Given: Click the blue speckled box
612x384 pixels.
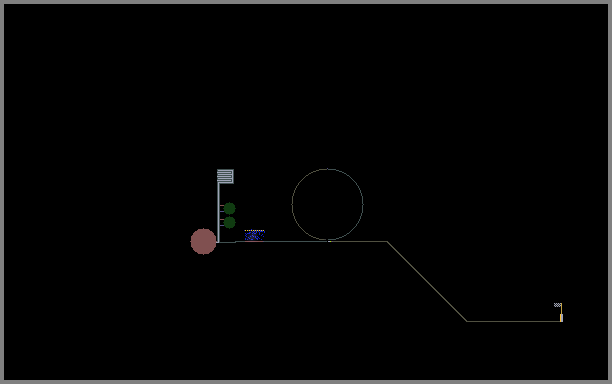Looking at the screenshot, I should (254, 235).
